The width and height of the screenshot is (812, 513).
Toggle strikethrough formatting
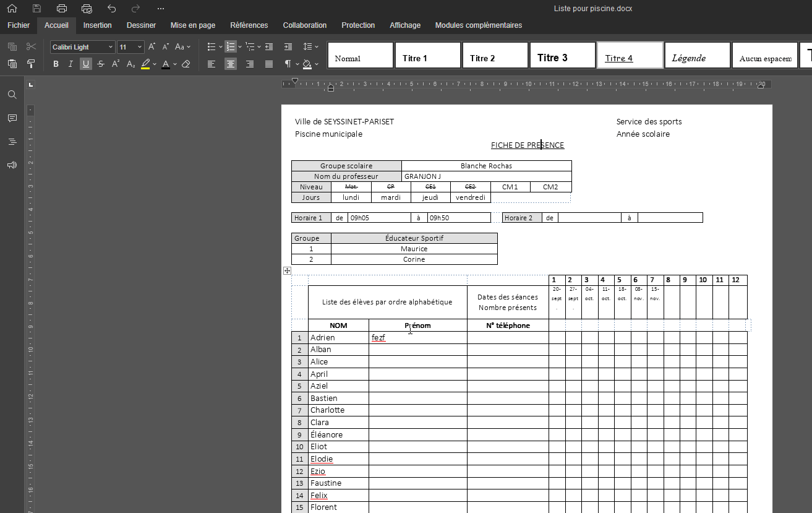(101, 64)
